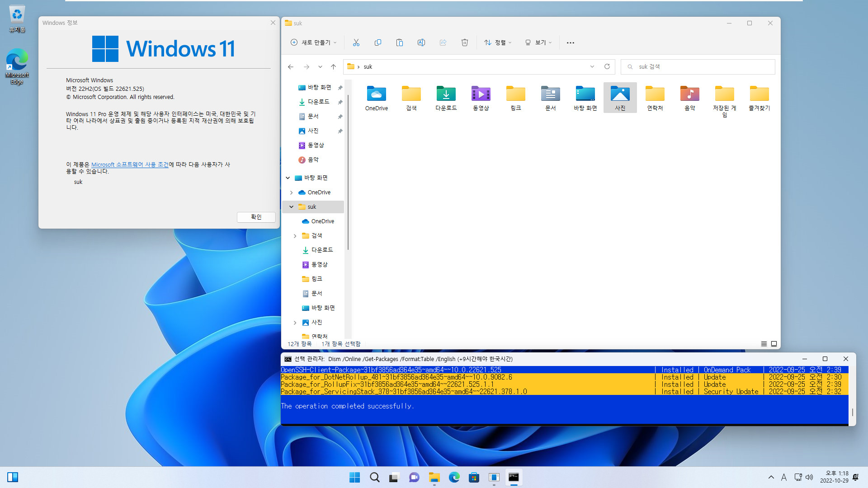Click the suk breadcrumb in address bar
This screenshot has height=488, width=868.
coord(368,67)
